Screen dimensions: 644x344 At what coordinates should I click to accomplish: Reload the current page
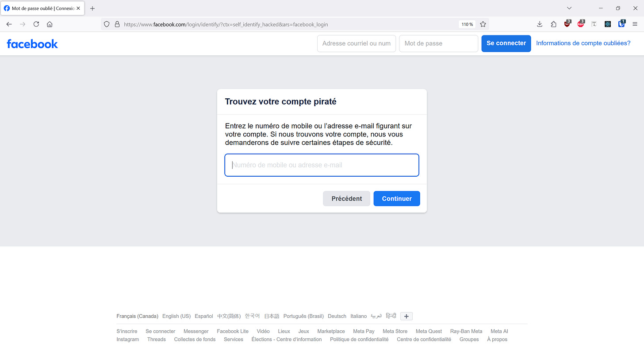(36, 24)
